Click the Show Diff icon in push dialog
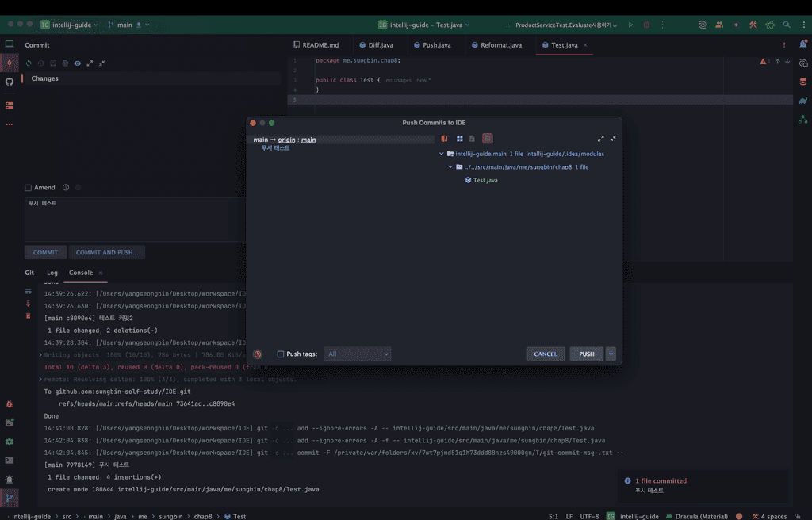The image size is (812, 520). tap(445, 139)
